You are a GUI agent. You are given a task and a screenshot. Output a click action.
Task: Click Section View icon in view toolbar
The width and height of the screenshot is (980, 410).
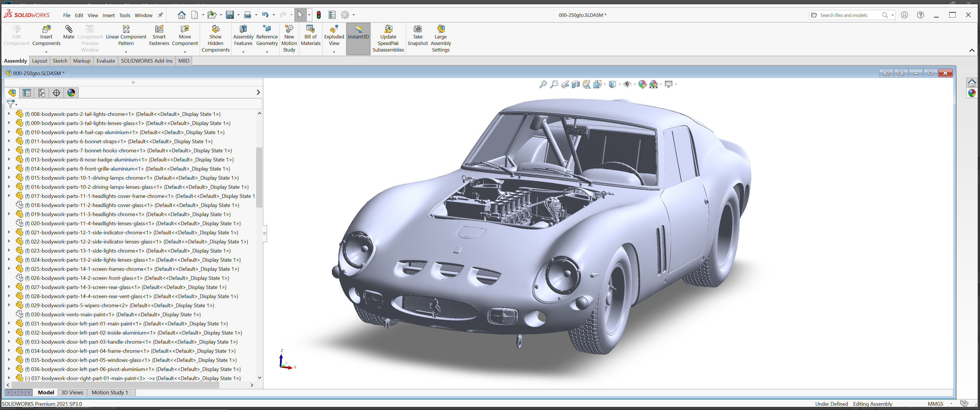coord(575,84)
